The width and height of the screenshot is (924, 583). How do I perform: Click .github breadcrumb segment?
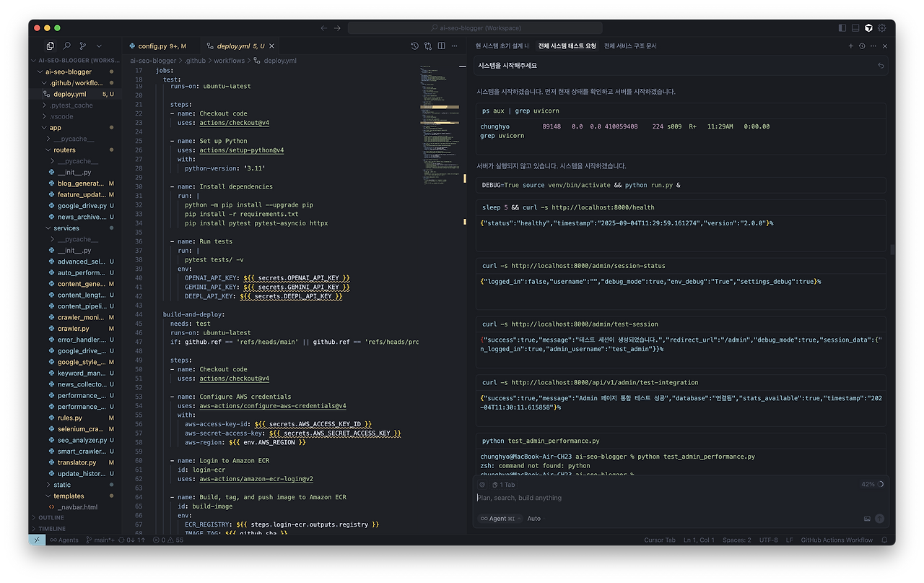coord(195,61)
